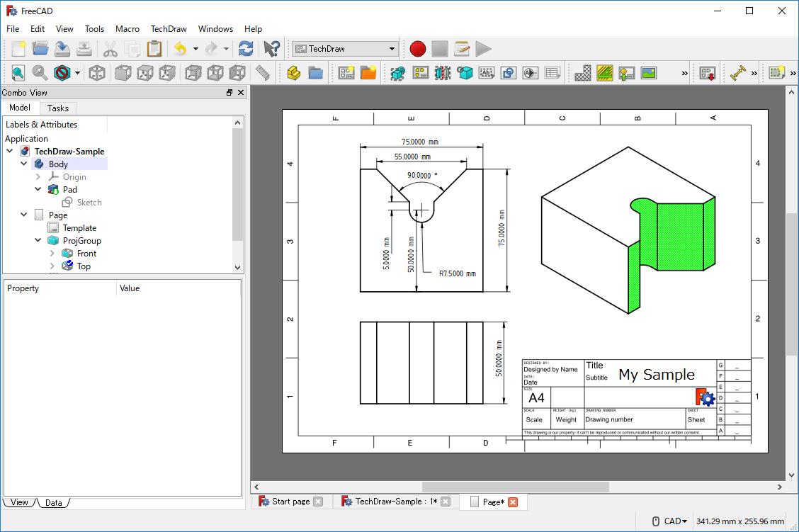Open the workbench selector dropdown
The height and width of the screenshot is (532, 799).
coord(344,48)
